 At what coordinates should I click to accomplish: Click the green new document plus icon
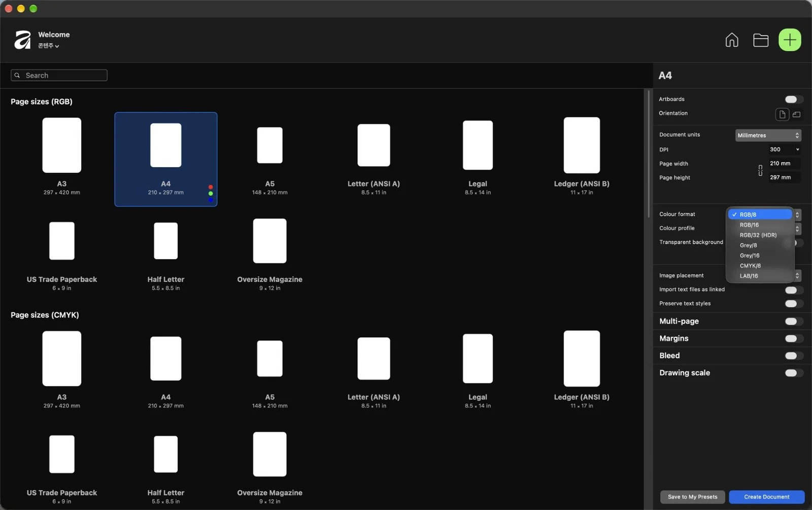[x=790, y=40]
